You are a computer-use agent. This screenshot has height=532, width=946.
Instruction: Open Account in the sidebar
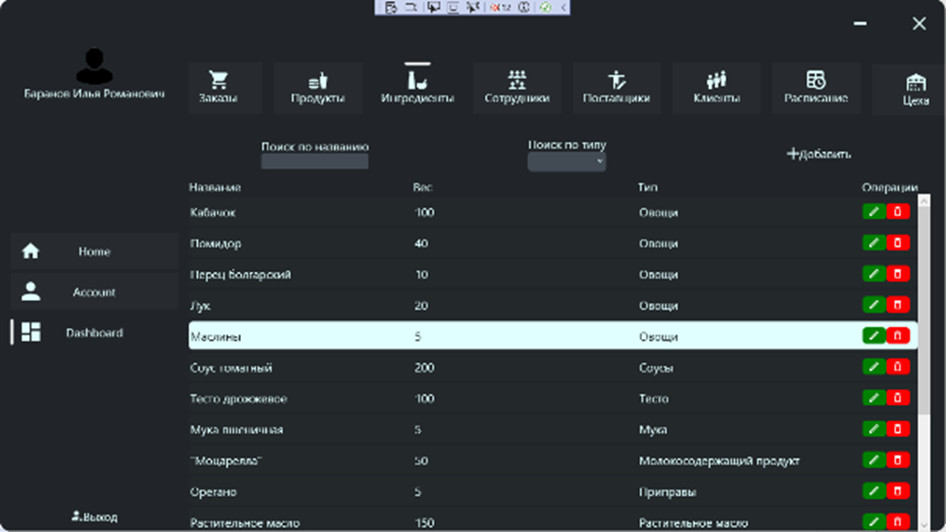pos(94,292)
